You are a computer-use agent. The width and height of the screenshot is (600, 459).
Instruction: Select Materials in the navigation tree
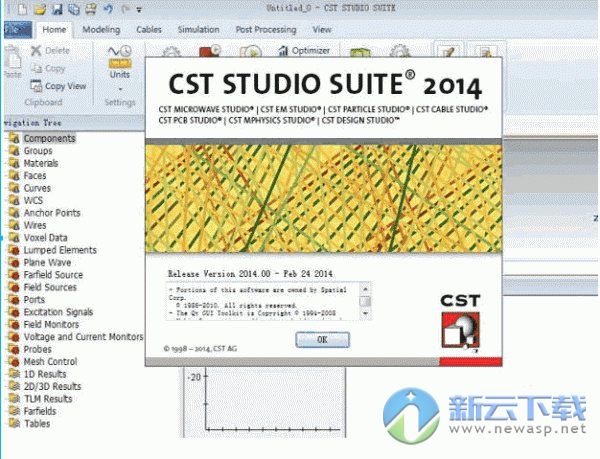coord(41,163)
